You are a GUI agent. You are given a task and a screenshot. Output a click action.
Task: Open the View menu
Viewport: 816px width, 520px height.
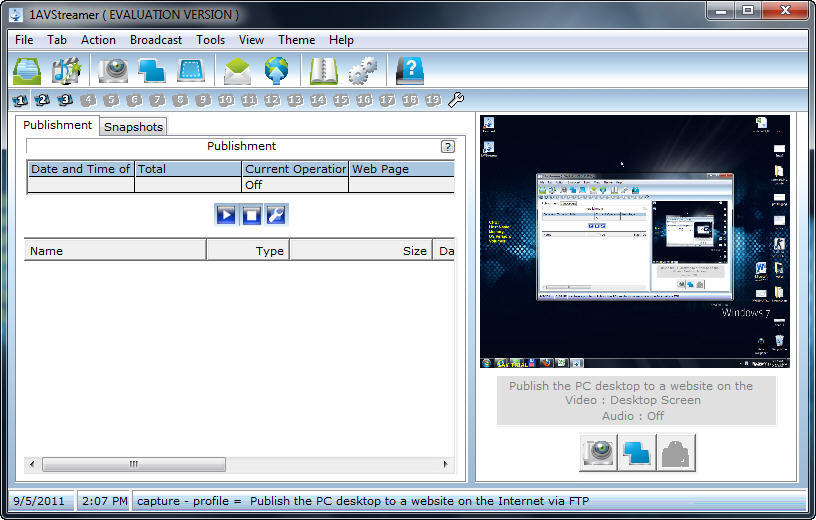pos(251,40)
